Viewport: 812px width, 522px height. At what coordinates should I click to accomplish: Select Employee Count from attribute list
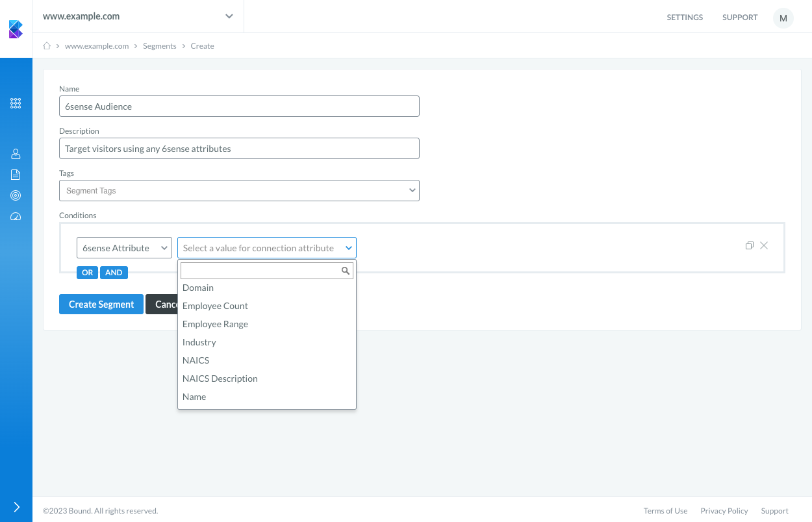(267, 306)
